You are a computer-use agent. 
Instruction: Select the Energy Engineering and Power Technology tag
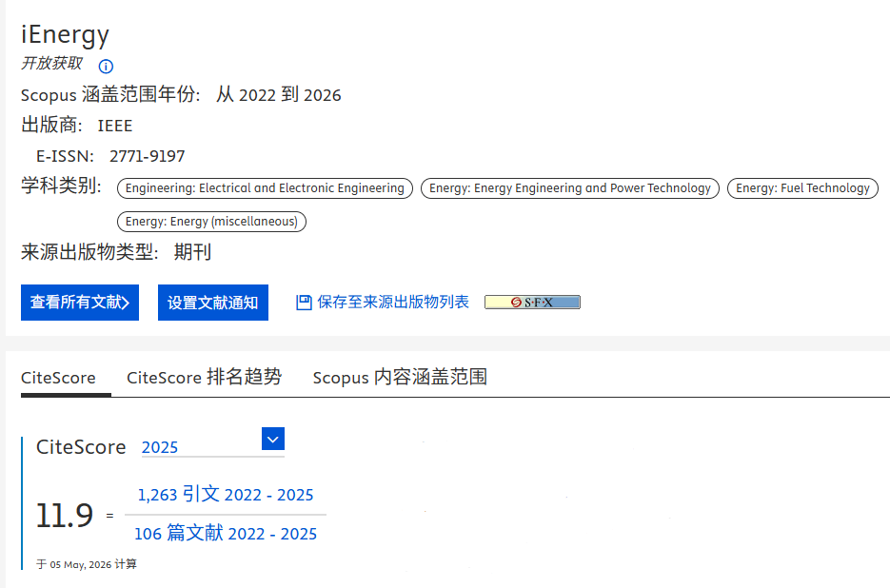coord(570,188)
